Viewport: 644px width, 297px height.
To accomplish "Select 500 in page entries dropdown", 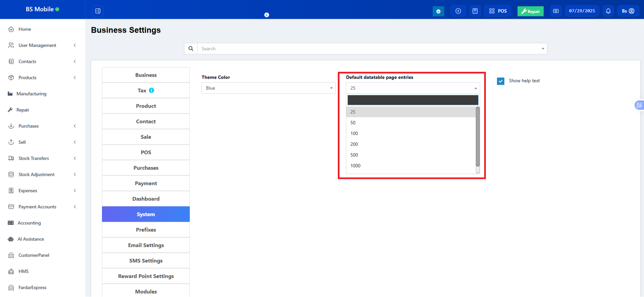I will (354, 155).
